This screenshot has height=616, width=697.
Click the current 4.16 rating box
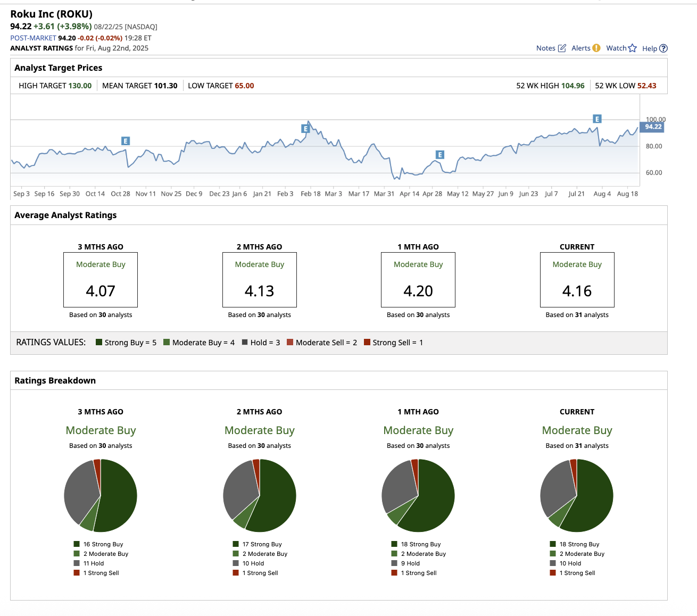click(x=577, y=280)
